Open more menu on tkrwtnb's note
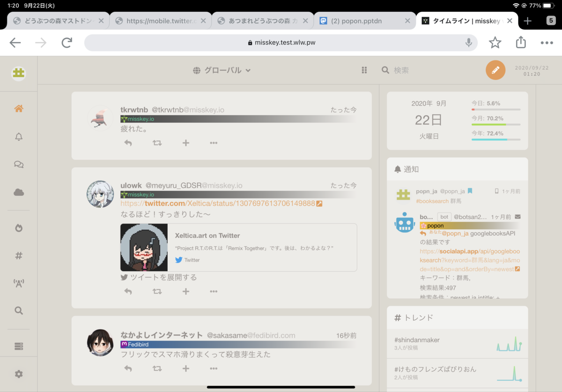 pos(214,143)
